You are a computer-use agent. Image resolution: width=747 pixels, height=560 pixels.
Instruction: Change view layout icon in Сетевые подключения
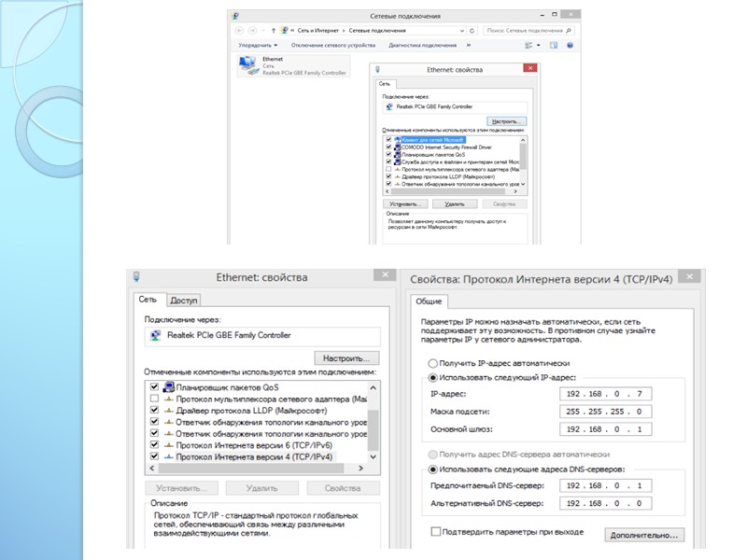click(x=529, y=45)
